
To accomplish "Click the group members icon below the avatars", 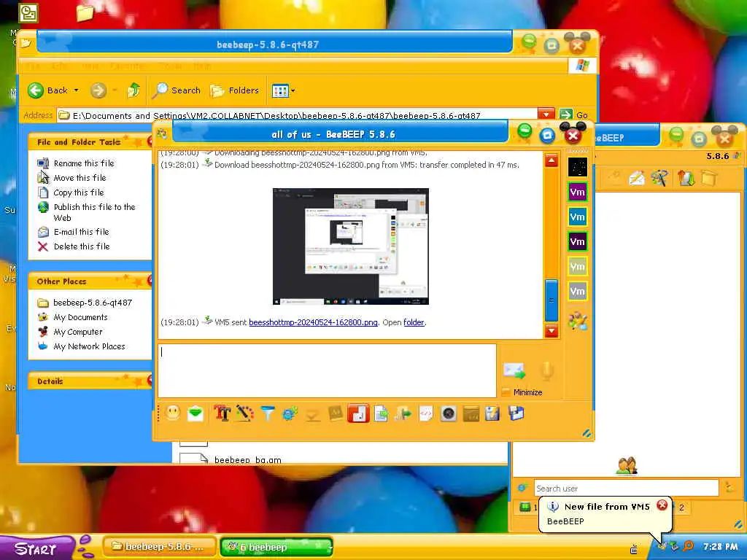I will coord(578,321).
